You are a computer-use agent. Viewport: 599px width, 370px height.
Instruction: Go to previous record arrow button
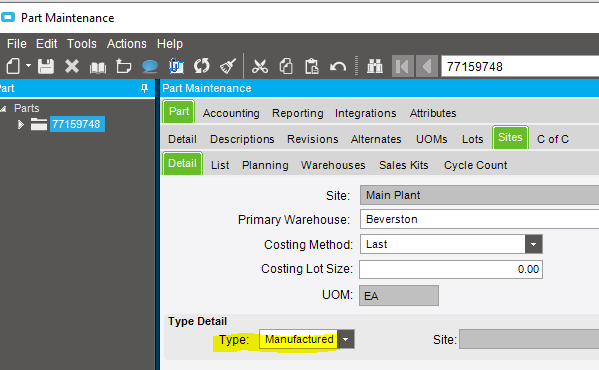tap(427, 66)
